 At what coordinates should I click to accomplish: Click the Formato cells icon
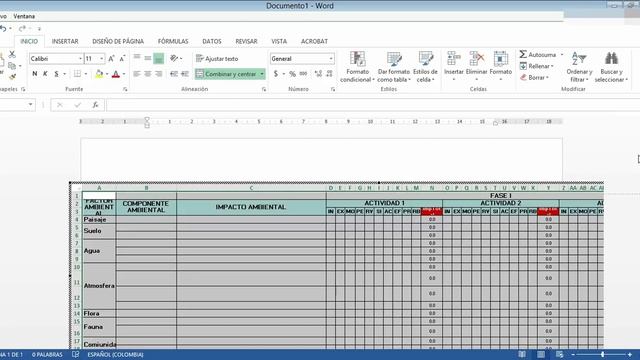tap(501, 59)
